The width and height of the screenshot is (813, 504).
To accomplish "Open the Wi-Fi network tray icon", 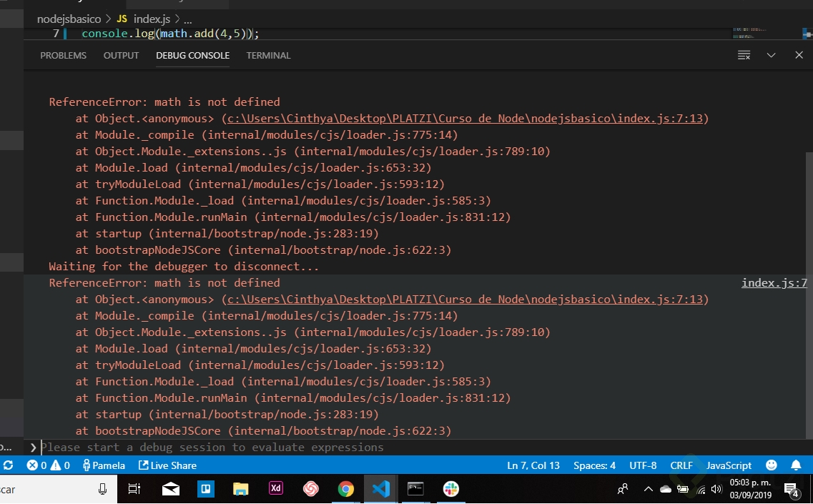I will [701, 490].
